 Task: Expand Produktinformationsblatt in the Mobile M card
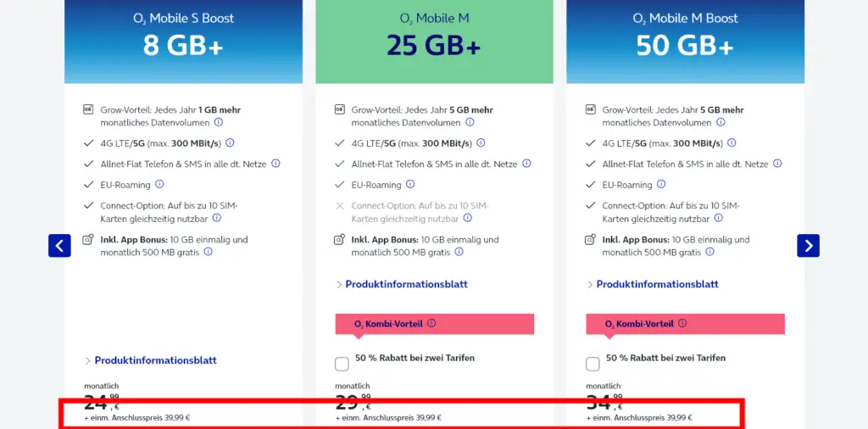(x=406, y=284)
